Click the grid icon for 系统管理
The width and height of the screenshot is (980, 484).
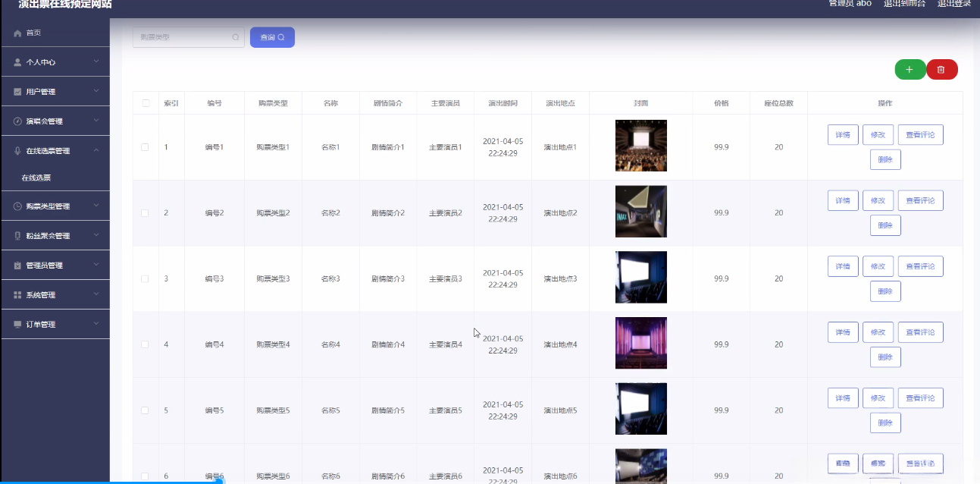click(x=17, y=295)
